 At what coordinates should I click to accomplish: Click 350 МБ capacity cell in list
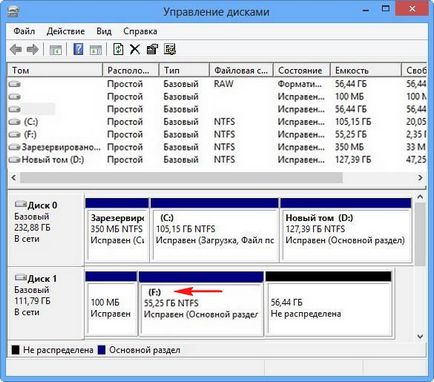[349, 147]
